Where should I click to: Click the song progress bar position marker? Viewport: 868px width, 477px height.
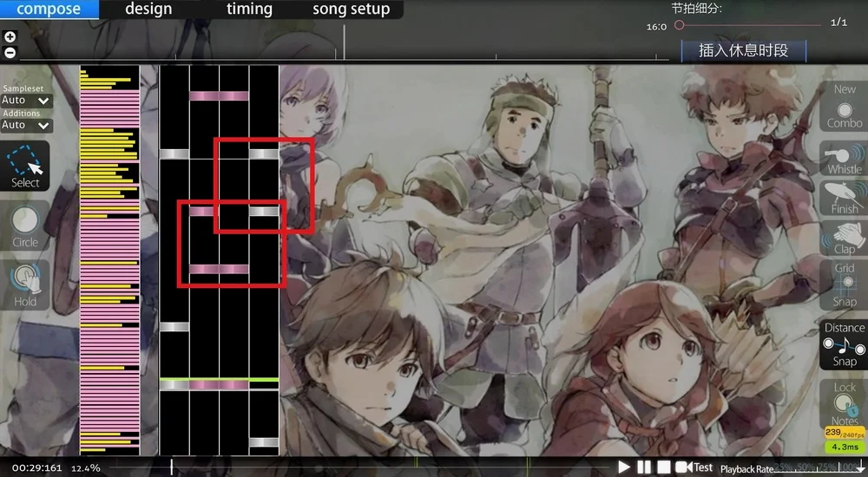(x=172, y=467)
